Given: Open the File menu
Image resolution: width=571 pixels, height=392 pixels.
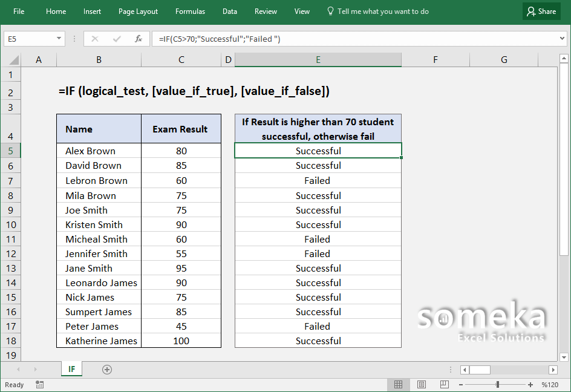Looking at the screenshot, I should [x=19, y=11].
